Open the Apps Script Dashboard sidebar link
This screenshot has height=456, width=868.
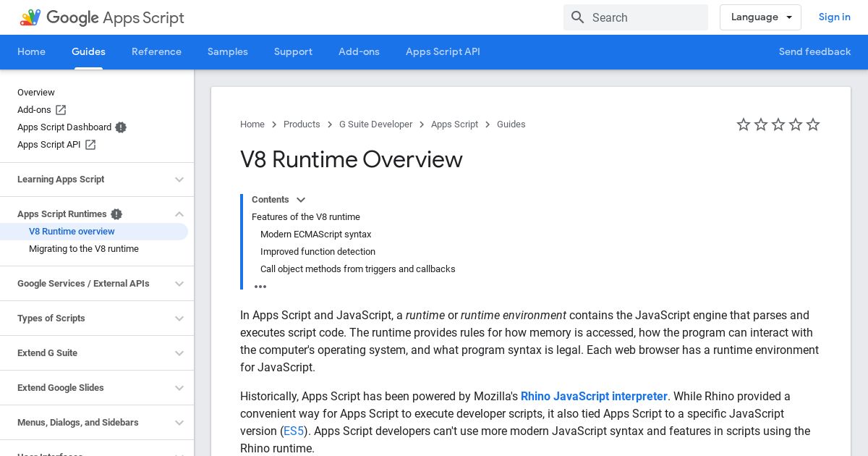[x=64, y=127]
